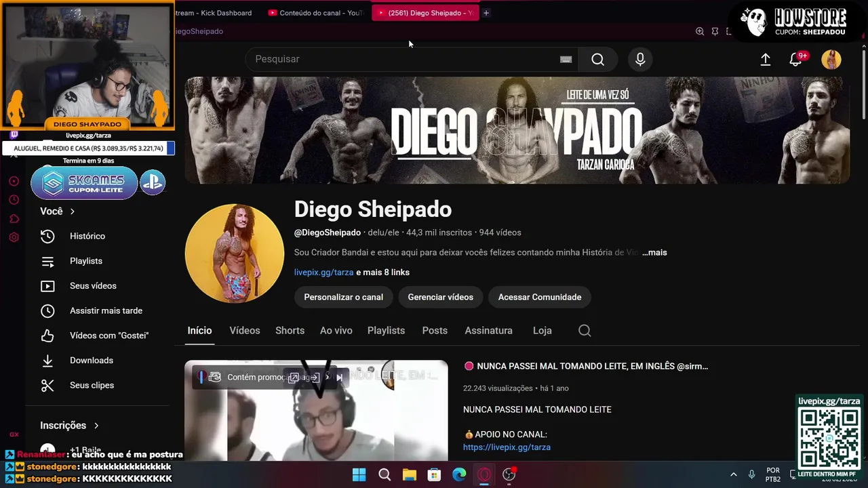Select the Posts channel tab
The height and width of the screenshot is (488, 868).
[x=435, y=331]
